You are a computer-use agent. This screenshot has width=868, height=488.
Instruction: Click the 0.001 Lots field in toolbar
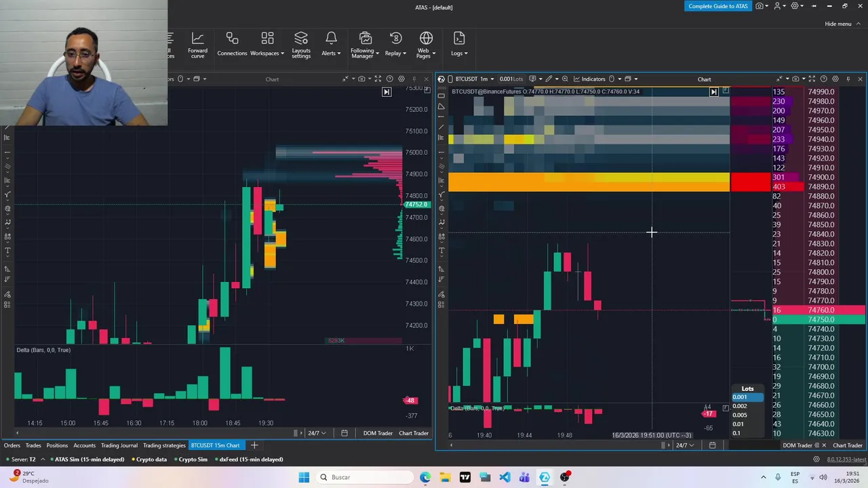511,79
